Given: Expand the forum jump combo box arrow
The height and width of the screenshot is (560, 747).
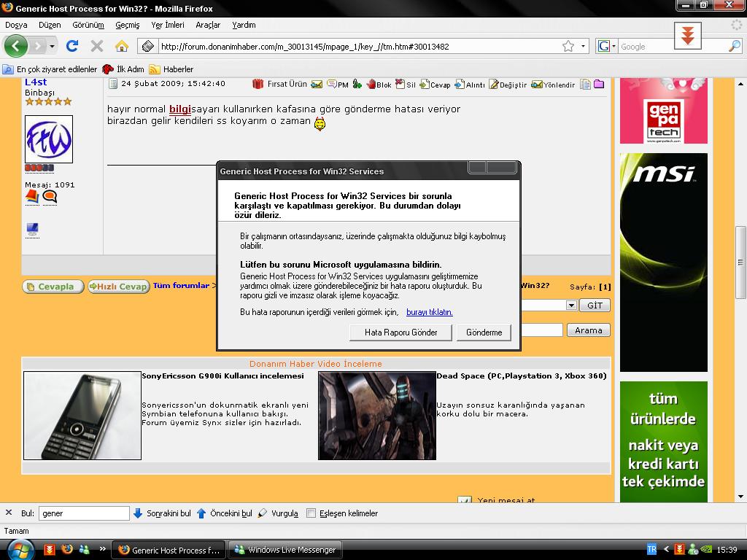Looking at the screenshot, I should pos(571,306).
